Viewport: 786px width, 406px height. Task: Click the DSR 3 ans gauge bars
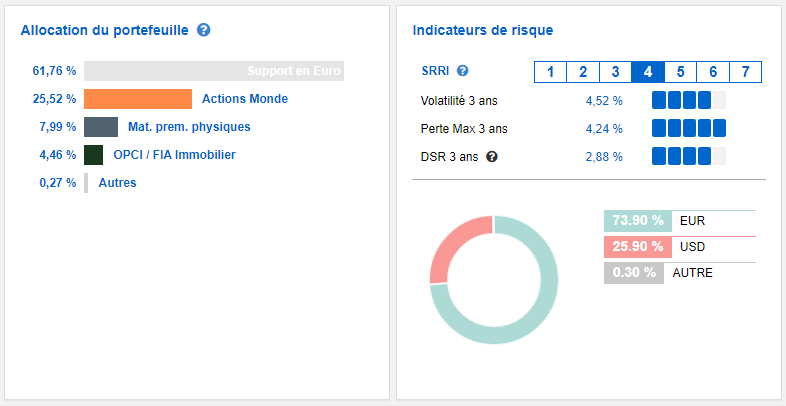point(689,156)
